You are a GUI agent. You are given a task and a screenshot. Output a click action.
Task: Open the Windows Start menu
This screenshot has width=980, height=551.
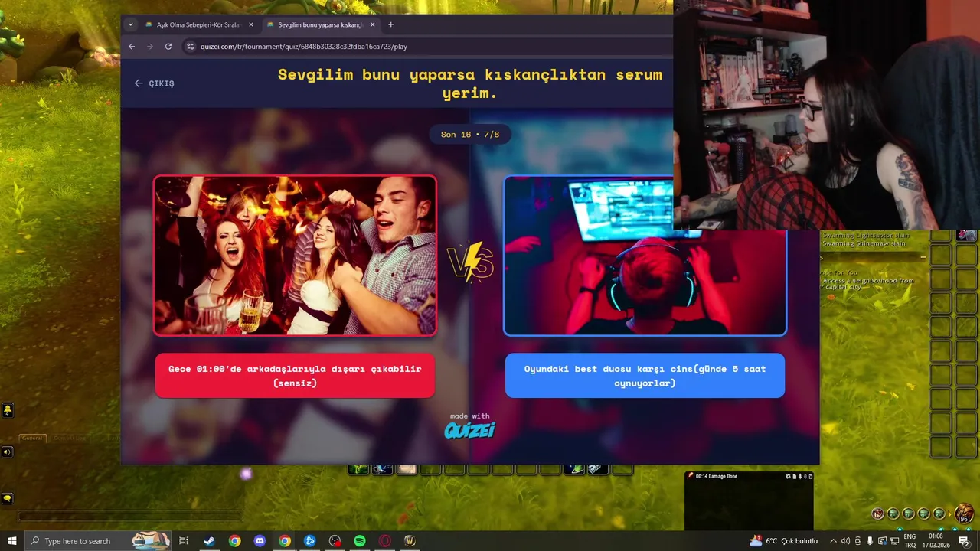point(11,541)
